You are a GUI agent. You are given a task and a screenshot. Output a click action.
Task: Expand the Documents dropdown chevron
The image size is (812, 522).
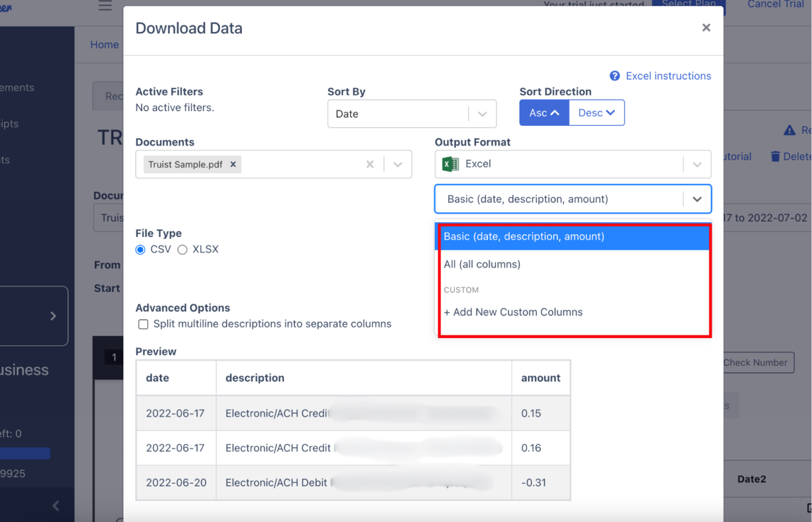(398, 164)
